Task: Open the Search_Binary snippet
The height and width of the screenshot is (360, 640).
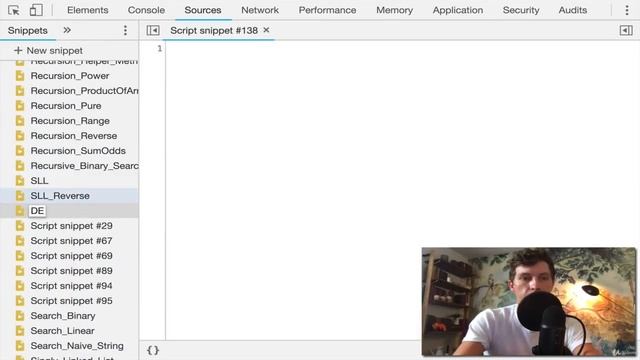Action: (63, 316)
